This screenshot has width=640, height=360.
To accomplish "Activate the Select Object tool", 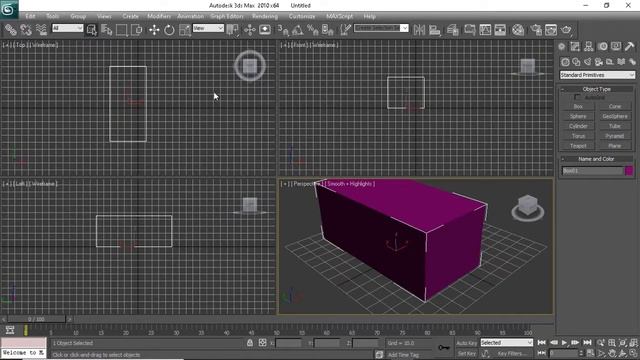I will tap(91, 29).
